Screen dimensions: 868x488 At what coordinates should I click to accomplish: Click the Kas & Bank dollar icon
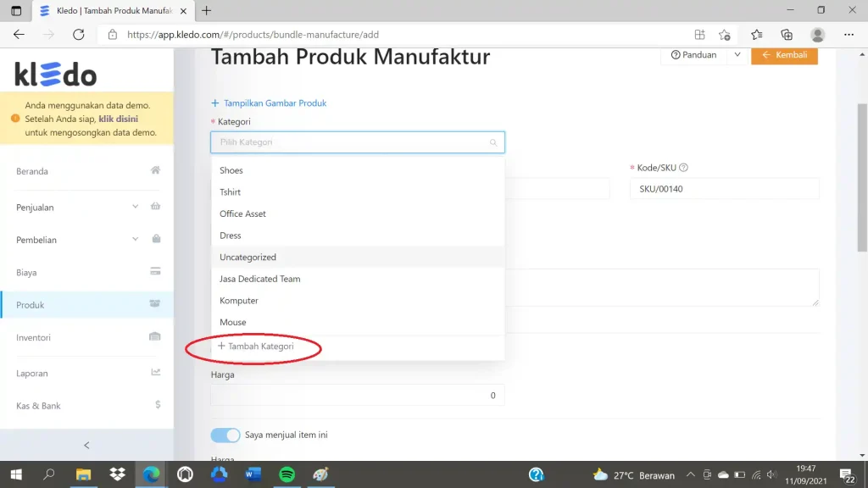(158, 405)
